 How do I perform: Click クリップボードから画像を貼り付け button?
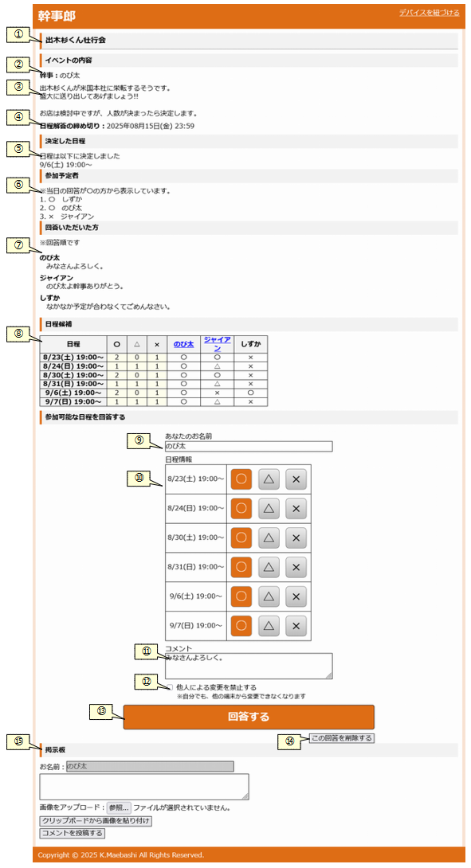pos(96,821)
